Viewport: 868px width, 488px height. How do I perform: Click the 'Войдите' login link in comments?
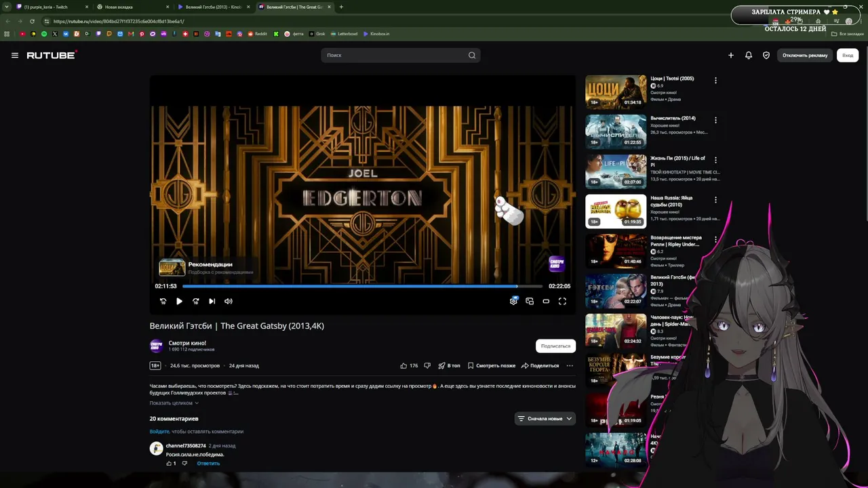pos(159,432)
